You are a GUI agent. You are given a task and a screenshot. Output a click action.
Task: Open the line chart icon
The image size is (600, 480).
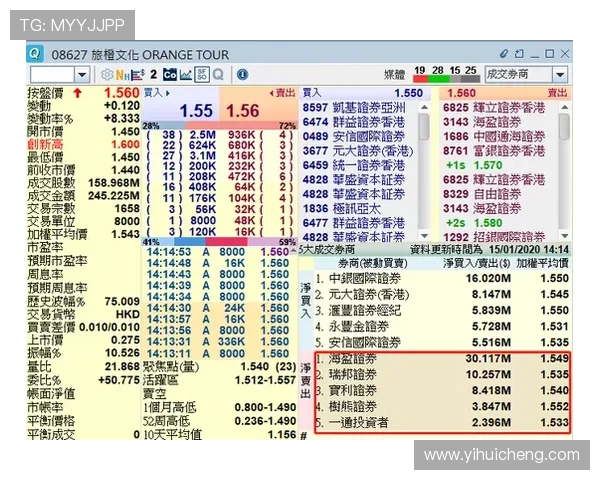(x=186, y=75)
